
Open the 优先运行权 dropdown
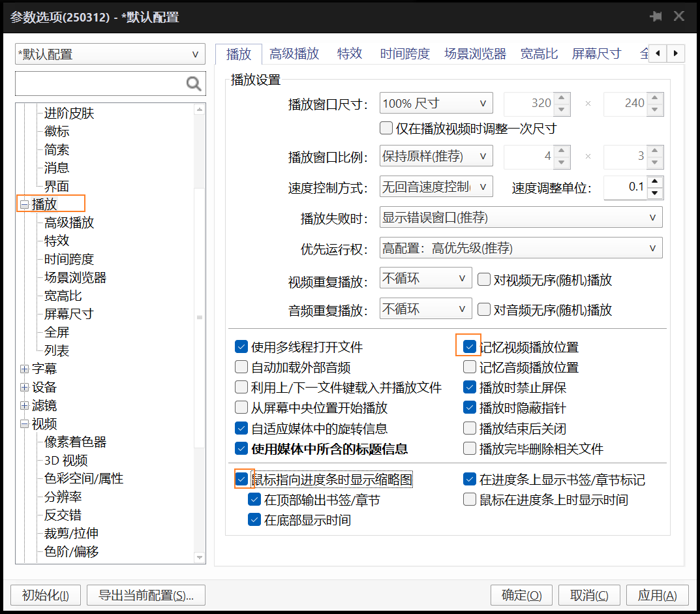point(521,248)
